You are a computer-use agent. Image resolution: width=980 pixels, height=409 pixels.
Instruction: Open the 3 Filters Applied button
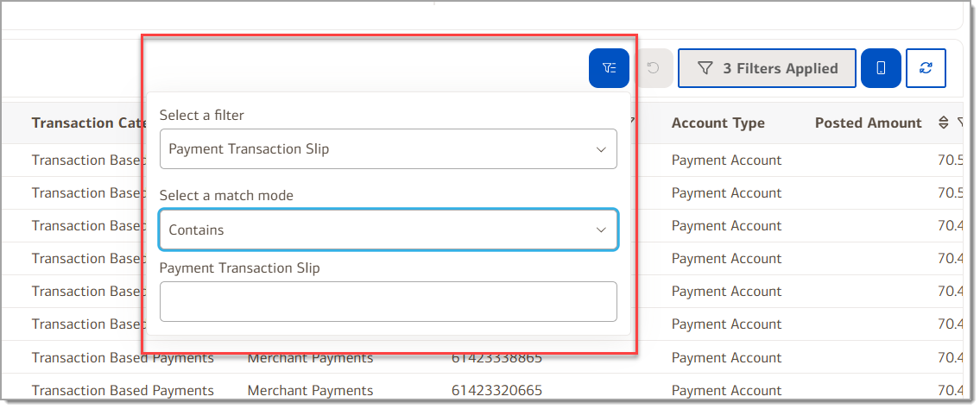pos(767,68)
